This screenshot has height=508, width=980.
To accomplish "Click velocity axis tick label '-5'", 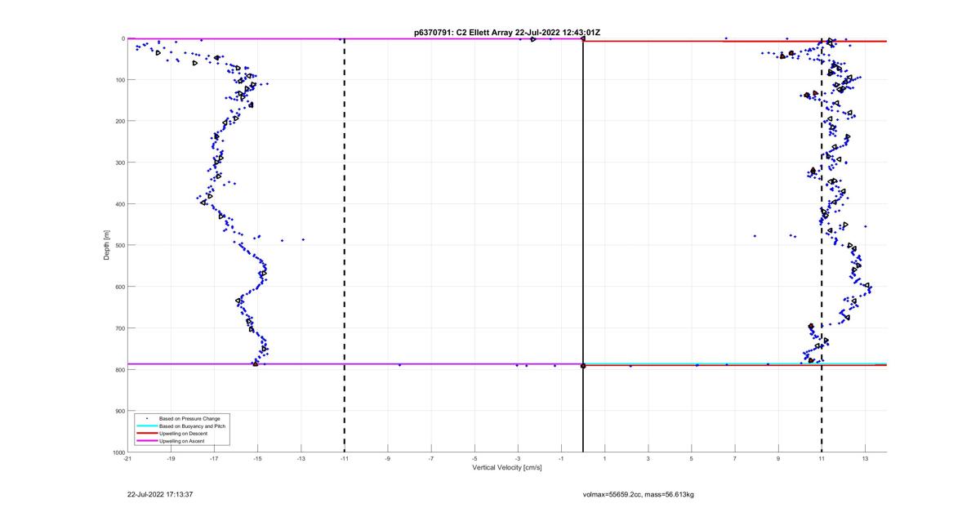I will click(474, 459).
